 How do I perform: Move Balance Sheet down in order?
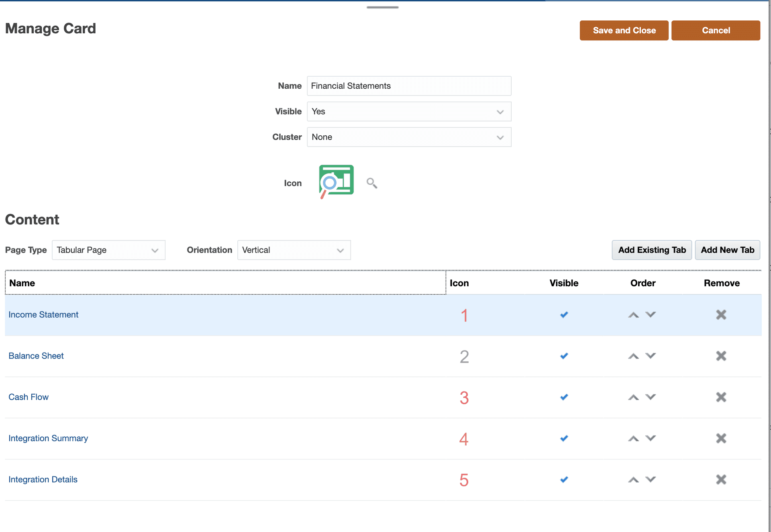point(651,356)
